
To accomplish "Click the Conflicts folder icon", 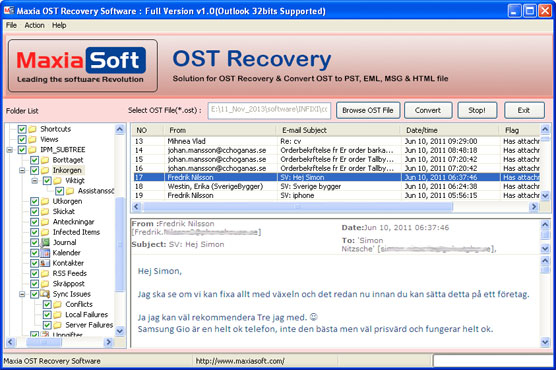I will [57, 304].
